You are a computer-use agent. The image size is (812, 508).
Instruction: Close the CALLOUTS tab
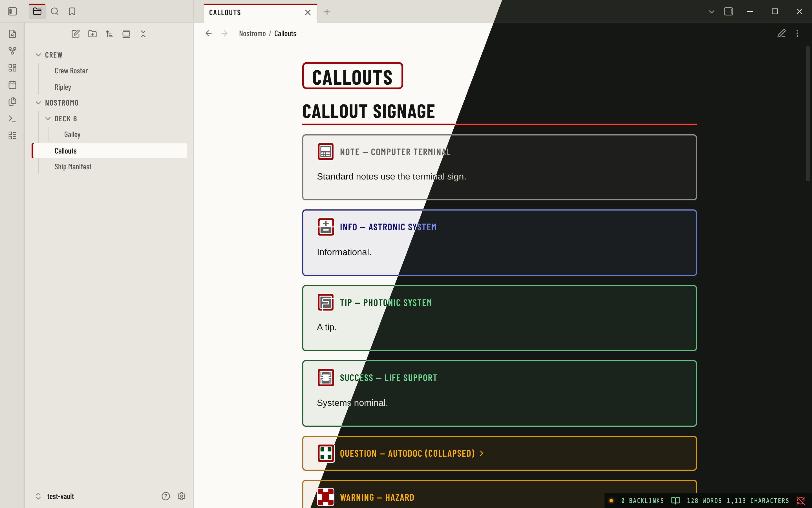308,12
